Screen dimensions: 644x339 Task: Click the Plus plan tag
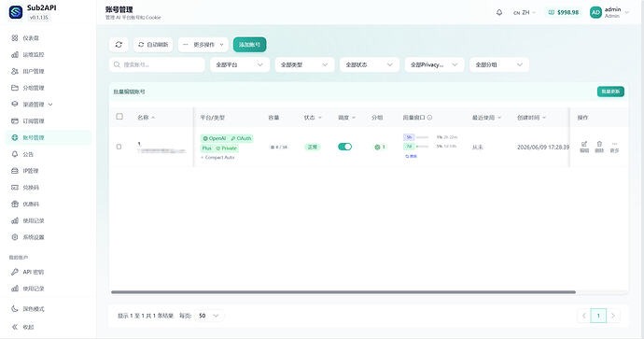point(207,148)
